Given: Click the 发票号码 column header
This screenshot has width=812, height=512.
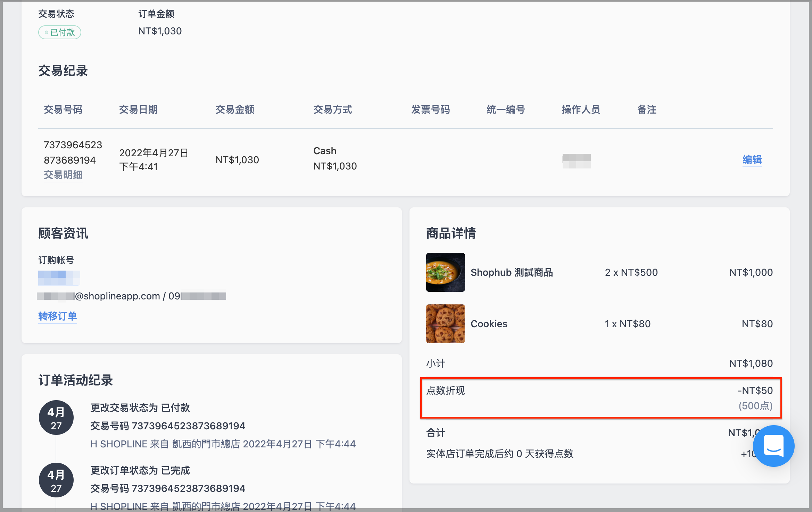Looking at the screenshot, I should pyautogui.click(x=431, y=109).
